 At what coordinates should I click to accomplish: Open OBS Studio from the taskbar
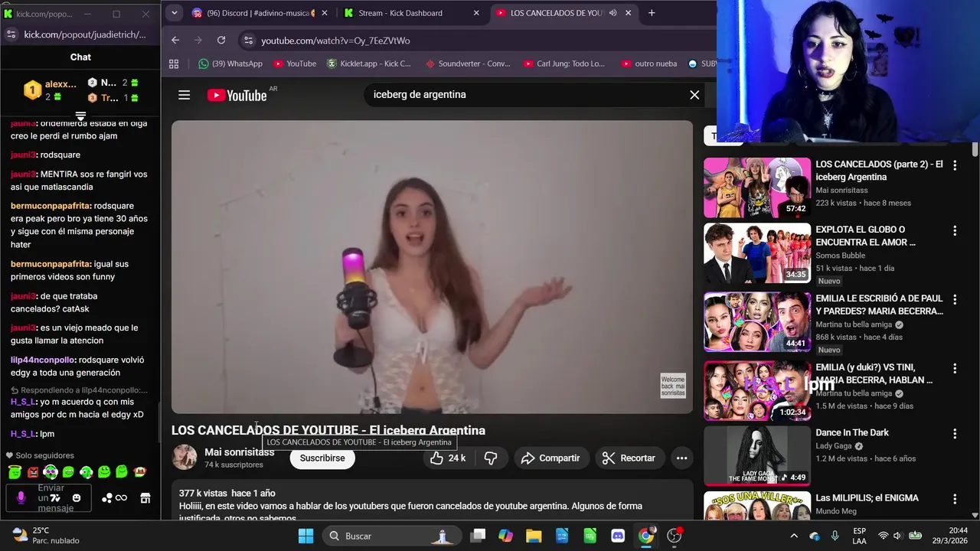click(x=675, y=536)
